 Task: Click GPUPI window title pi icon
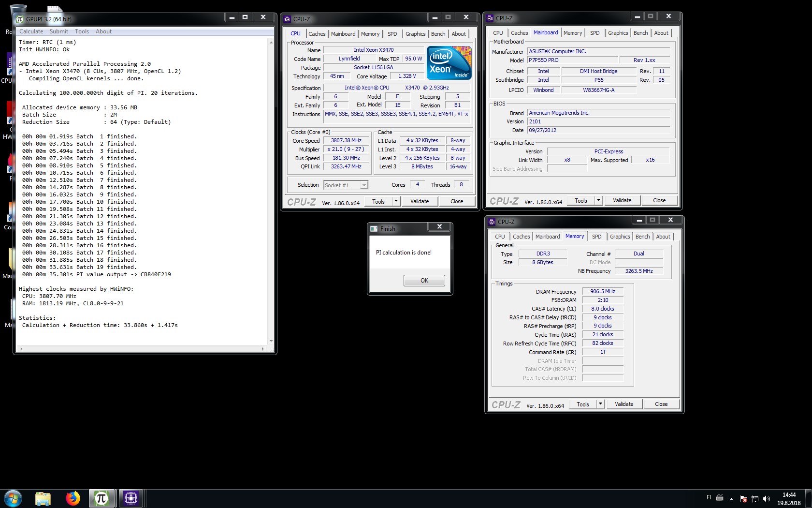(20, 19)
